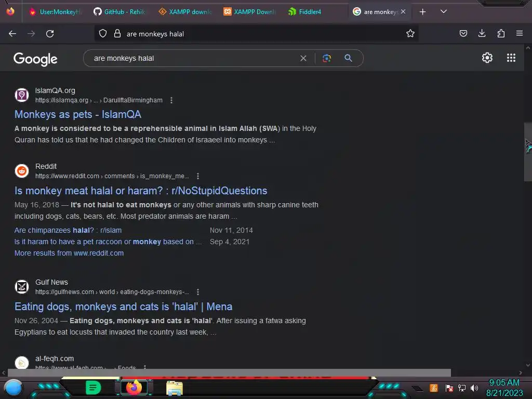Close the 'are monkeys' tab
The height and width of the screenshot is (399, 532).
tap(403, 11)
